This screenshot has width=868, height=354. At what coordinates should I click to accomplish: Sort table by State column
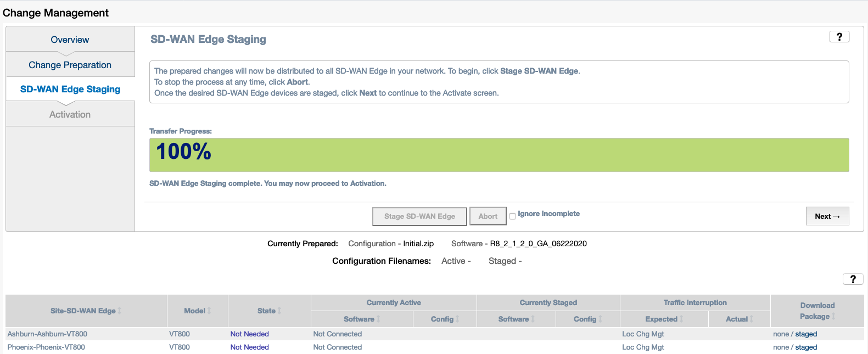[279, 311]
